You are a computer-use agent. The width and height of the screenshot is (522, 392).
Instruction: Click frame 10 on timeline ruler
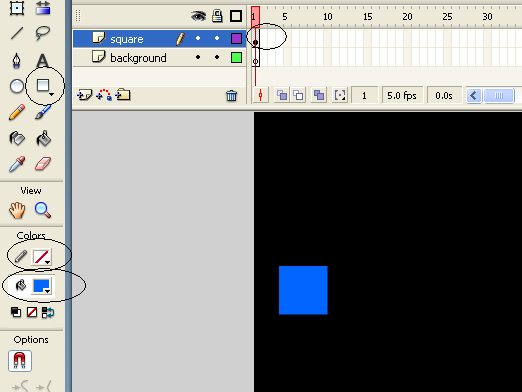pyautogui.click(x=327, y=16)
